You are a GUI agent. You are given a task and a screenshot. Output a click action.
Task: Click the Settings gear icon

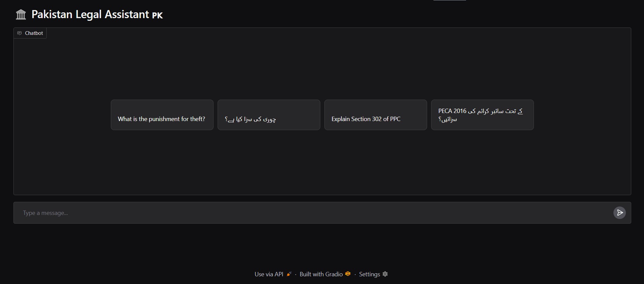pyautogui.click(x=385, y=274)
